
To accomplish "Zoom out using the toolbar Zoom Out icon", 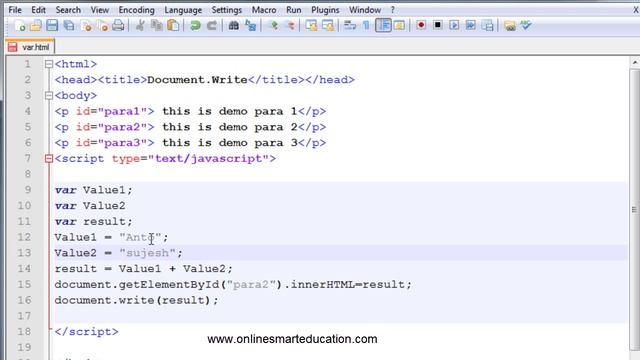I will (x=291, y=26).
